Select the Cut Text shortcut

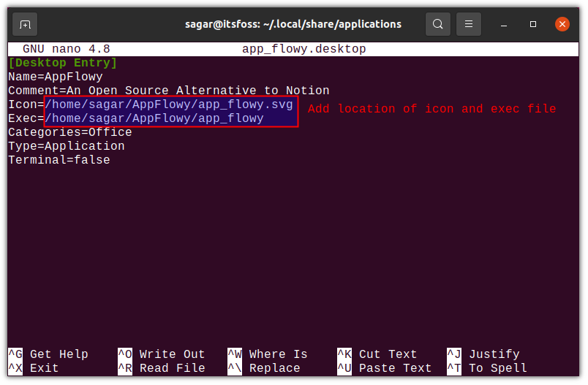click(388, 354)
